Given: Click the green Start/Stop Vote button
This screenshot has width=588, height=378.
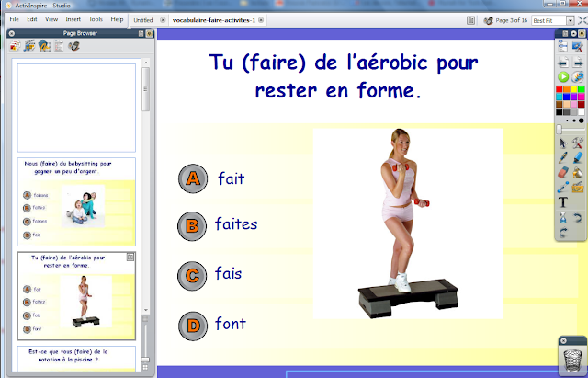Looking at the screenshot, I should [563, 77].
